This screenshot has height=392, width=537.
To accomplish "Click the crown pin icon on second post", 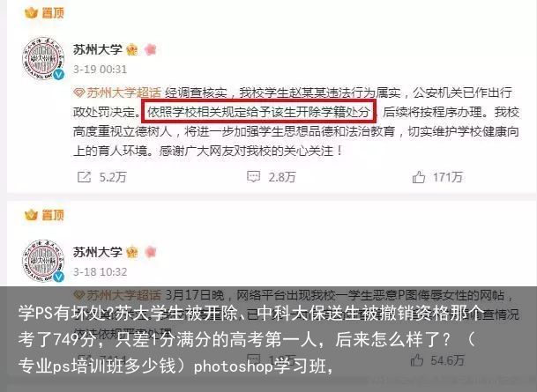I will point(31,215).
